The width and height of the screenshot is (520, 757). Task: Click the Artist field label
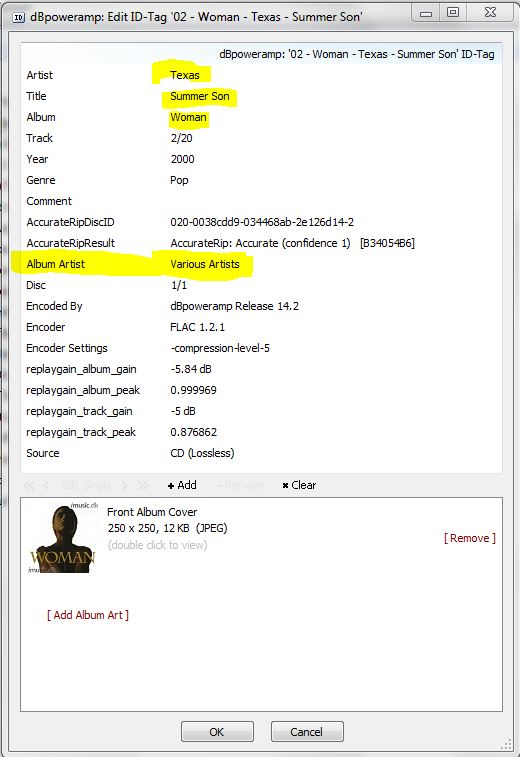point(40,75)
